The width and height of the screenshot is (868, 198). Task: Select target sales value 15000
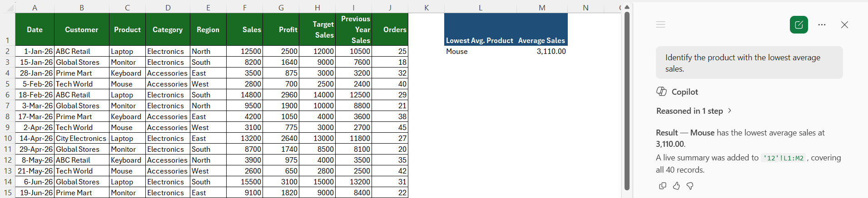point(317,182)
